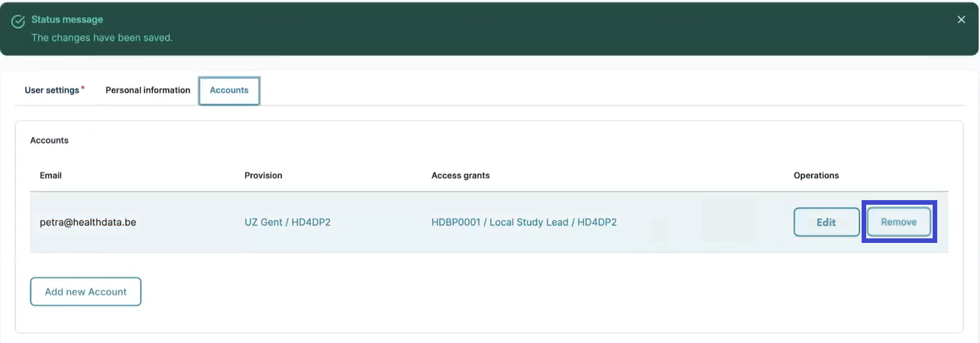Click the 'Status message' banner title

[x=67, y=19]
